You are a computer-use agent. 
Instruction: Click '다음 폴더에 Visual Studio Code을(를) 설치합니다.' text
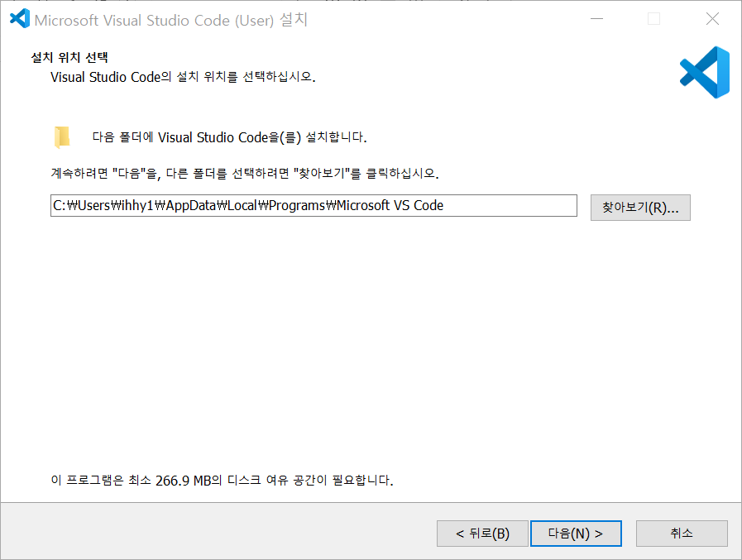click(229, 137)
